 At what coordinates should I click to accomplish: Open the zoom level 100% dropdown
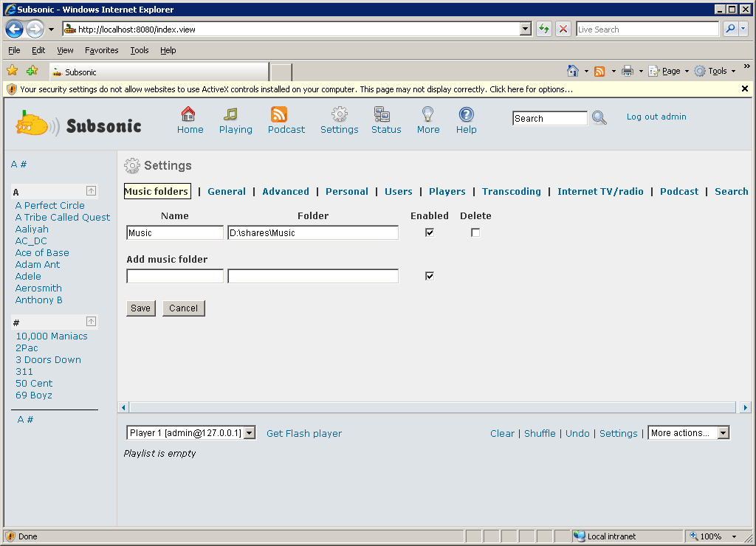pyautogui.click(x=734, y=536)
